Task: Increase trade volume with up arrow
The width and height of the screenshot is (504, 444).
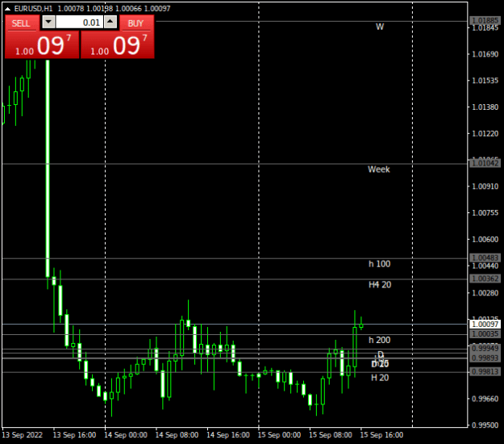Action: click(x=110, y=23)
